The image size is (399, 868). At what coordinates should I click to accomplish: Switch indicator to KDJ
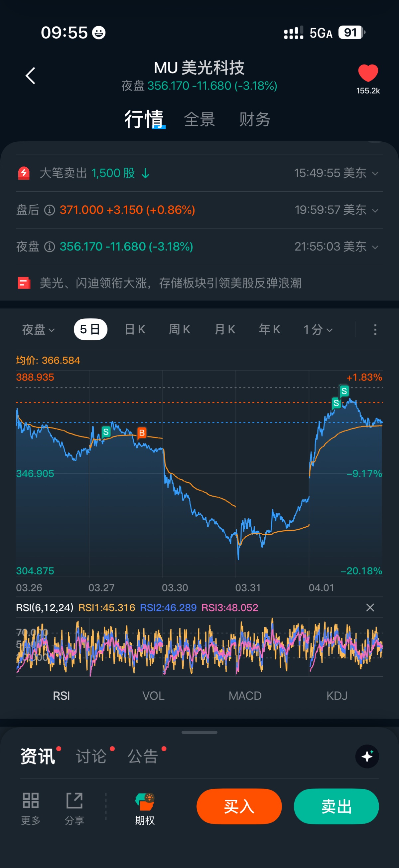337,696
